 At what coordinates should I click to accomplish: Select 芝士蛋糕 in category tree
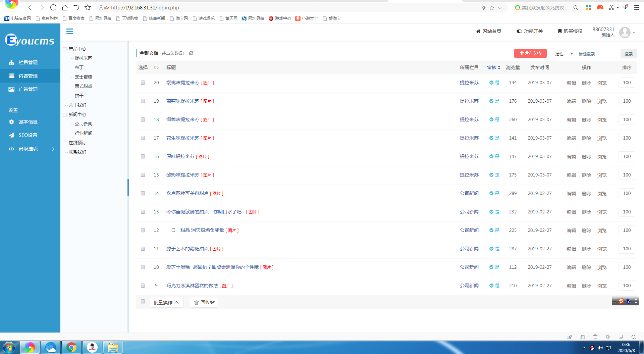click(84, 77)
